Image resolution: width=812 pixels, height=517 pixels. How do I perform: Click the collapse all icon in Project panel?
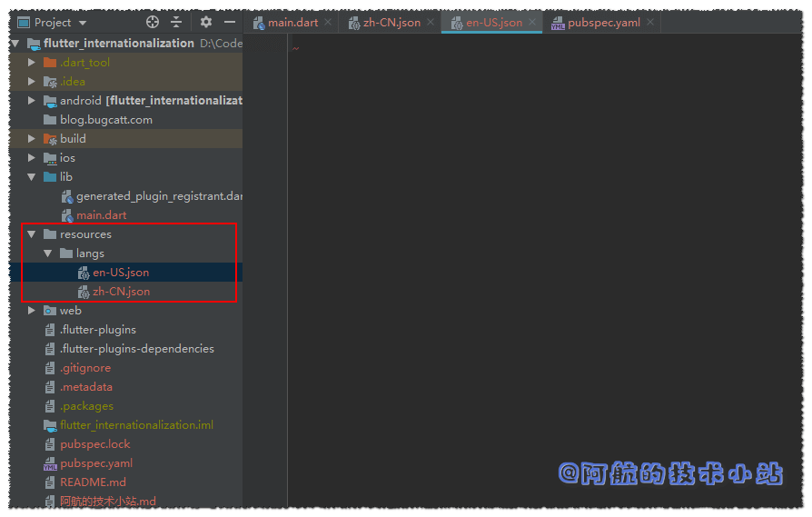click(x=176, y=22)
